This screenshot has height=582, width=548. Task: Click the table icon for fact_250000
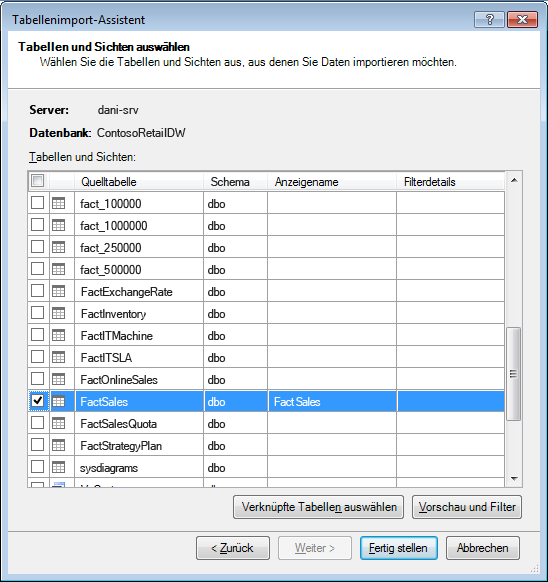pyautogui.click(x=58, y=247)
